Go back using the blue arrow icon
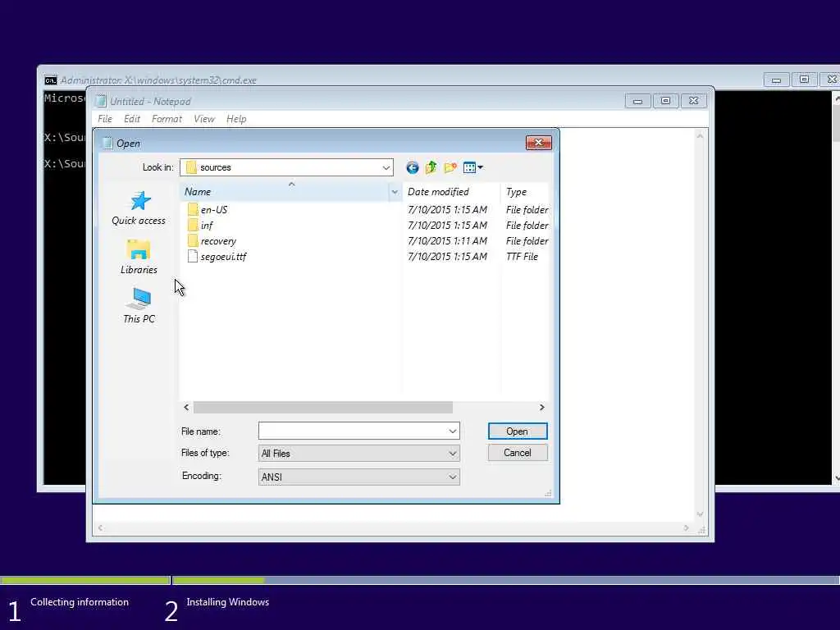The height and width of the screenshot is (630, 840). coord(412,167)
